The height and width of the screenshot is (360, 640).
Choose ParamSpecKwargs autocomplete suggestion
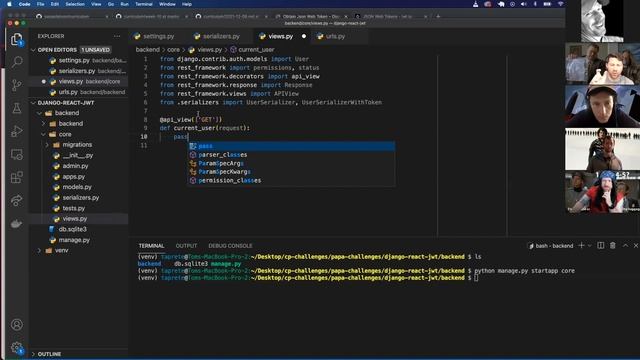pyautogui.click(x=291, y=172)
